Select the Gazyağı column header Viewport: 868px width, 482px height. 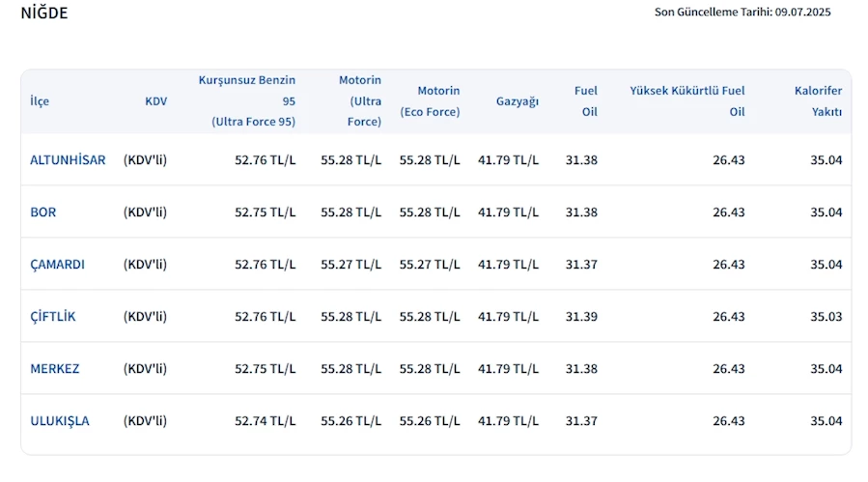click(518, 100)
